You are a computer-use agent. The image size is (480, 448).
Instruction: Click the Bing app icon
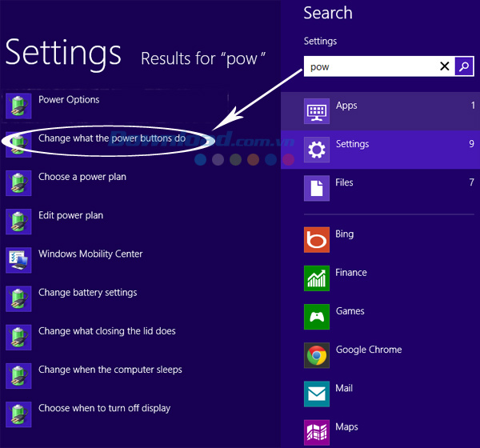(x=317, y=240)
